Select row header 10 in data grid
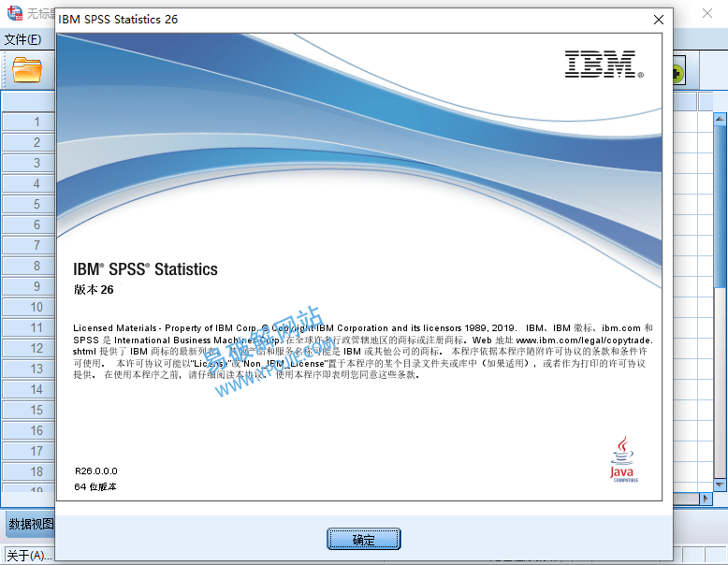Image resolution: width=728 pixels, height=565 pixels. click(x=29, y=307)
